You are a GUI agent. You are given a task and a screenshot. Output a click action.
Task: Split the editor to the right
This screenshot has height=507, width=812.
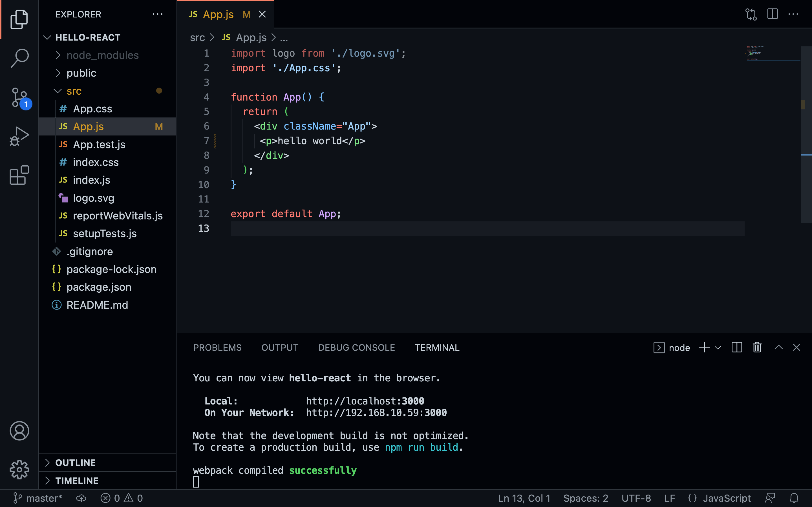[773, 14]
